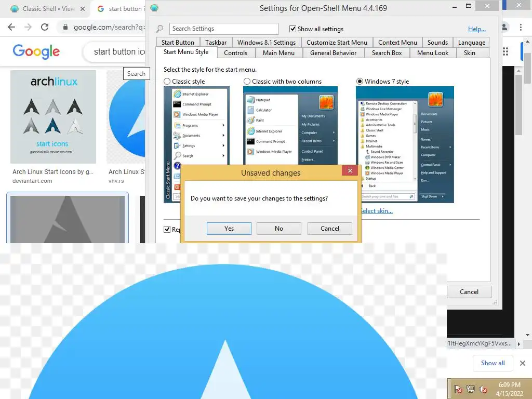
Task: Click Chrome profile avatar icon
Action: click(x=504, y=27)
